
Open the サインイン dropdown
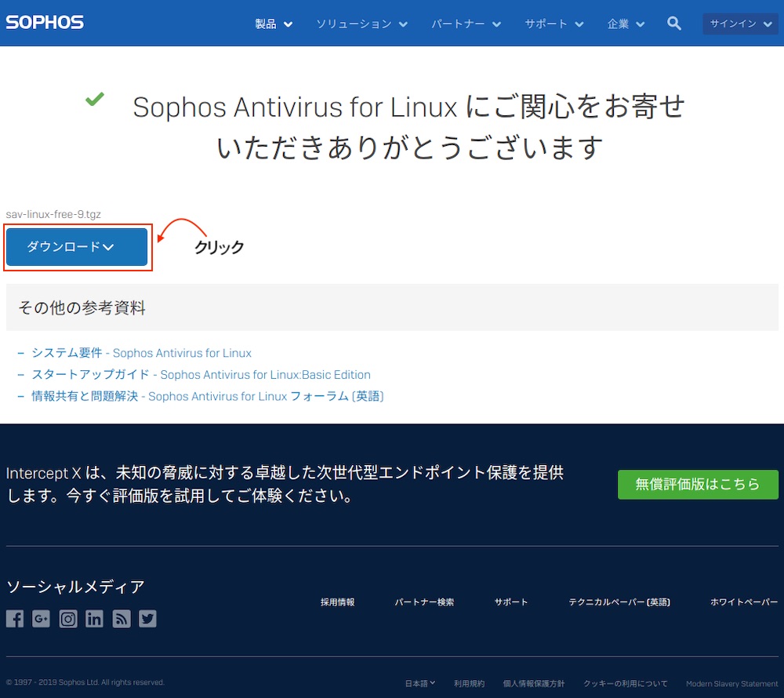pyautogui.click(x=741, y=24)
